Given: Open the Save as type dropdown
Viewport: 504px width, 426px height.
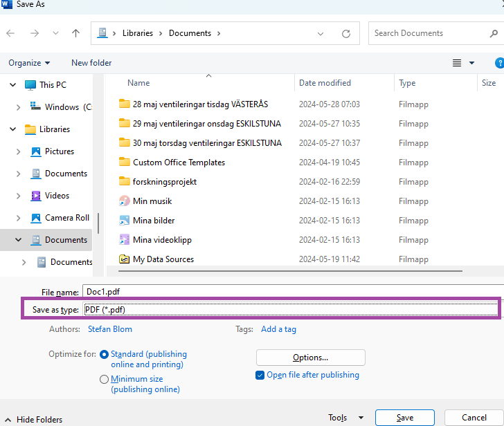Looking at the screenshot, I should click(291, 309).
